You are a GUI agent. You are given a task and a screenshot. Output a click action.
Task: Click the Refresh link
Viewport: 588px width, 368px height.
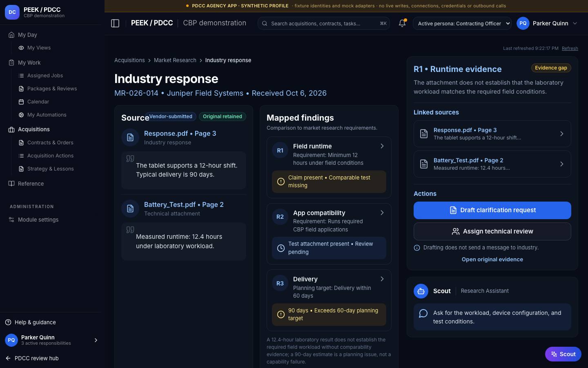(x=570, y=48)
